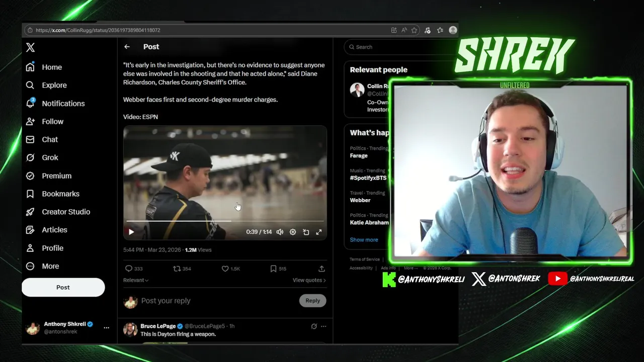Viewport: 644px width, 362px height.
Task: Click the browser address bar URL
Action: (x=98, y=30)
